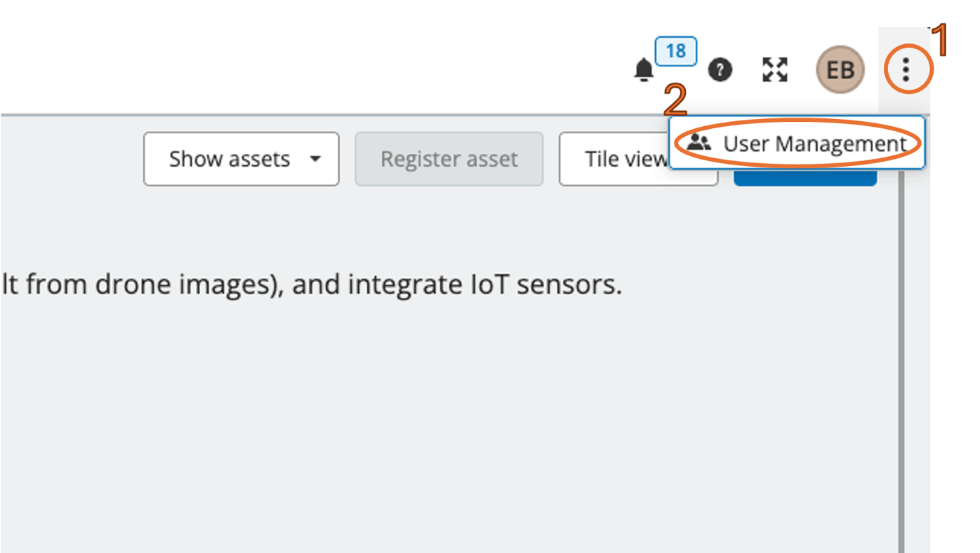Enter fullscreen with the expand arrows icon

tap(776, 70)
